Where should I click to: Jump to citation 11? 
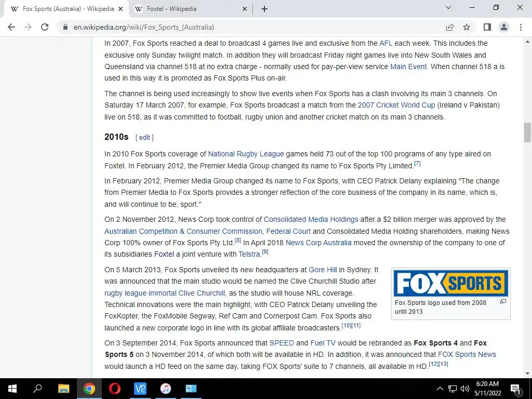356,325
